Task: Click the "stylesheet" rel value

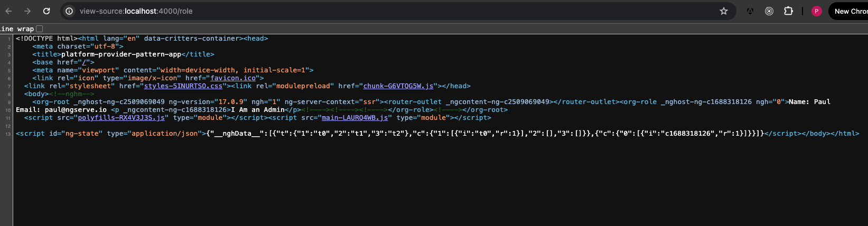Action: pos(90,86)
